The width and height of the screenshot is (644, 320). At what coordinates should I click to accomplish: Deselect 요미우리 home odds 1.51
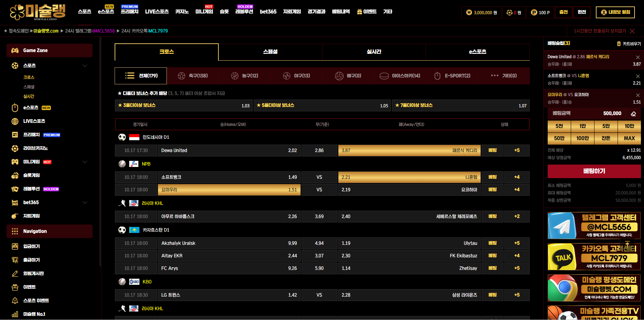pos(229,190)
